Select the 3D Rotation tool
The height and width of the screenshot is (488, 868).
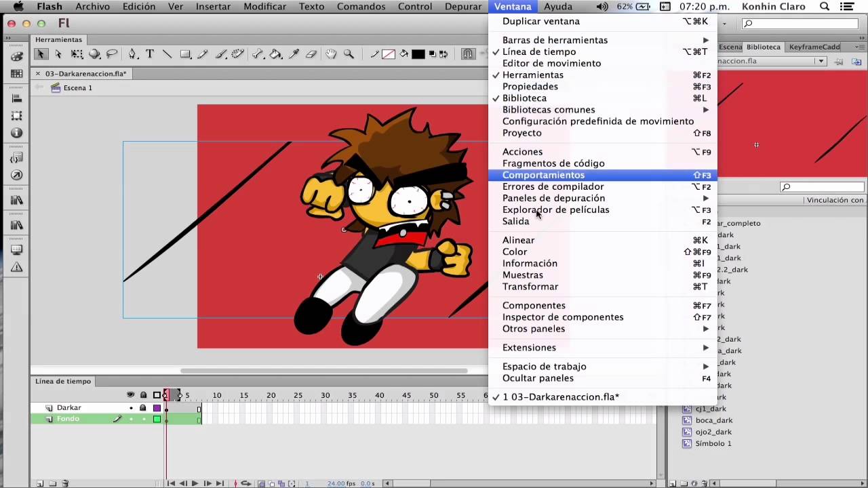pos(95,54)
